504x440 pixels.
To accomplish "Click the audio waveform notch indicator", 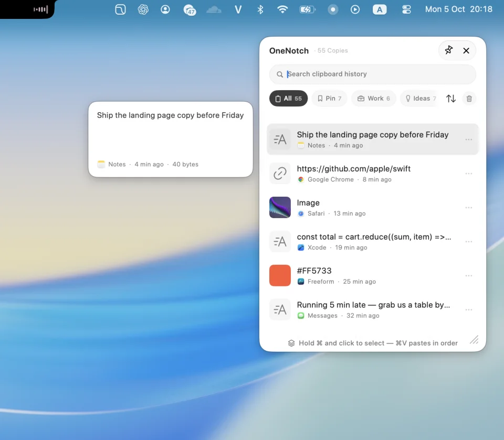I will coord(41,9).
